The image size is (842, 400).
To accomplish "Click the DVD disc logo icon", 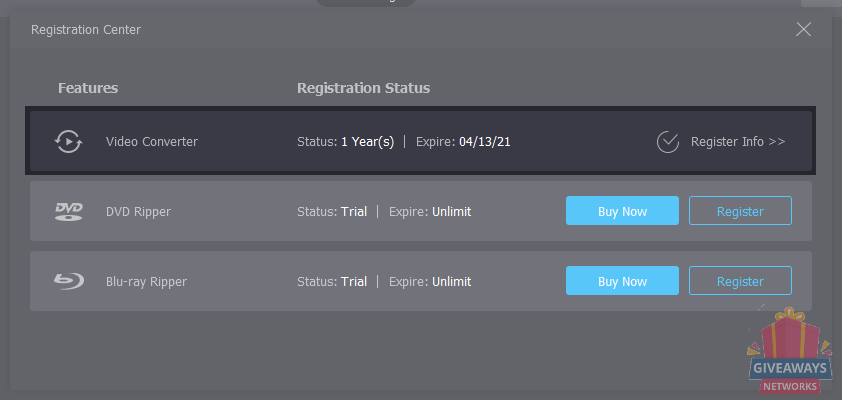I will click(x=69, y=212).
